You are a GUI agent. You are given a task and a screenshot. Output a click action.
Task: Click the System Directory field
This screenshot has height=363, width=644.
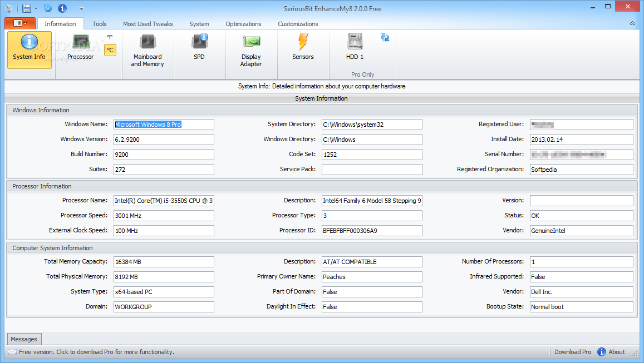point(372,125)
